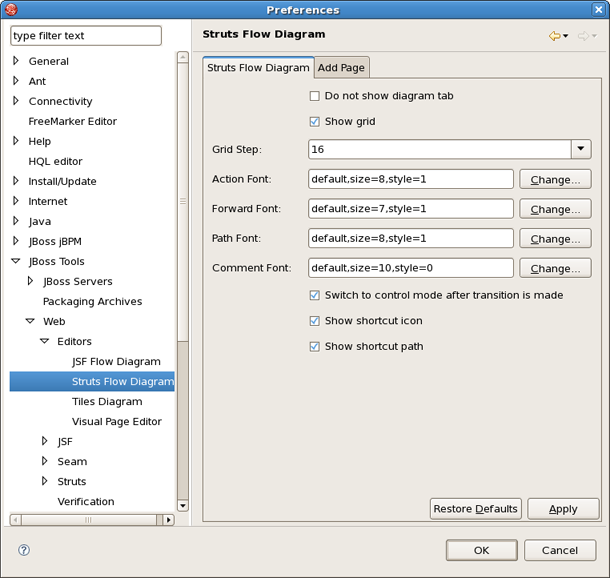Click the help question mark icon
This screenshot has height=578, width=610.
(24, 550)
